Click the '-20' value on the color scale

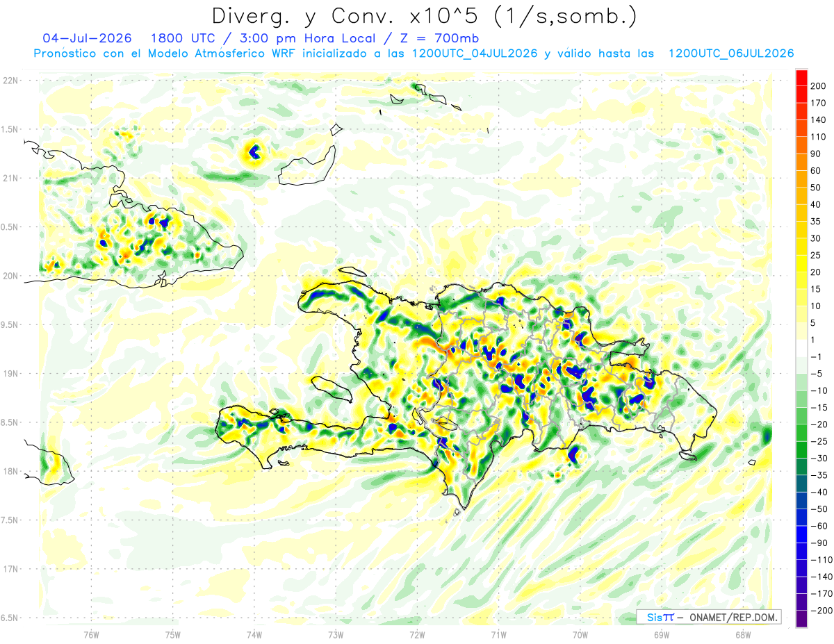pyautogui.click(x=819, y=424)
